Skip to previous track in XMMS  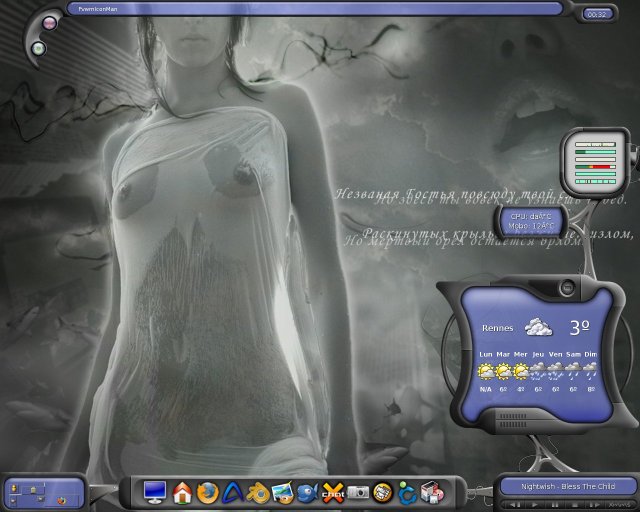click(x=515, y=505)
